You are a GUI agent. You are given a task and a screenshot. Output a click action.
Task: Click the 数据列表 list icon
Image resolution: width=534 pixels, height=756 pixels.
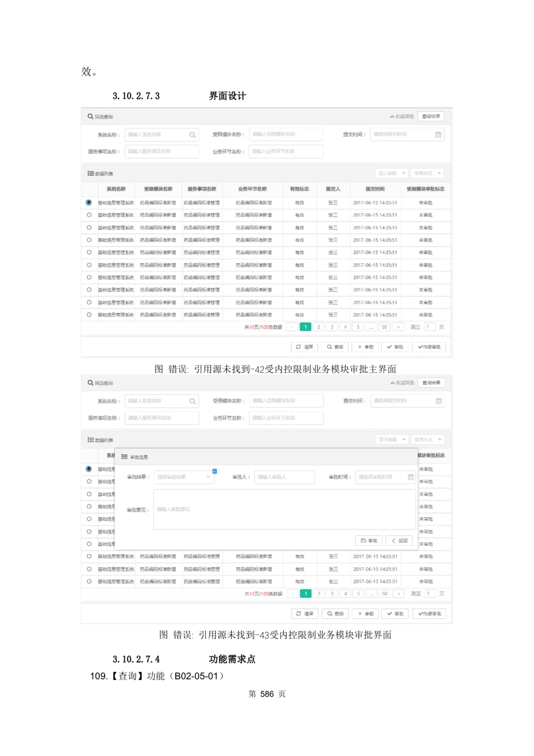[x=91, y=173]
